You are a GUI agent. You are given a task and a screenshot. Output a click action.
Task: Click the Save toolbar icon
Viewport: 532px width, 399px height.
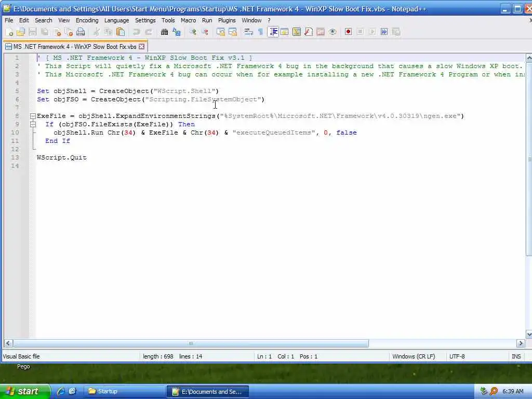33,32
